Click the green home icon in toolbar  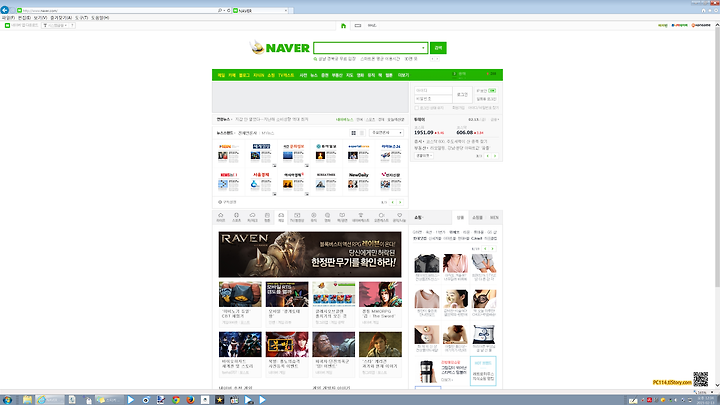click(343, 26)
